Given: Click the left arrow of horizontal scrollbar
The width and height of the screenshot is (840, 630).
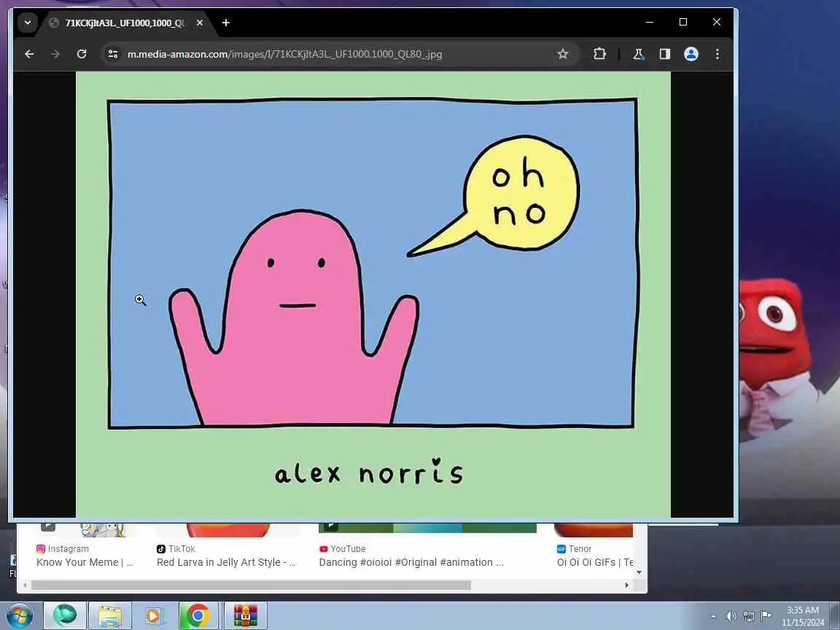Looking at the screenshot, I should (x=25, y=585).
